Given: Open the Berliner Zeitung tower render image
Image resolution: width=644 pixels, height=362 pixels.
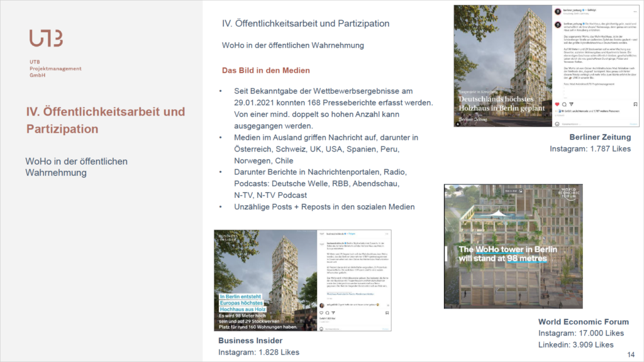Looking at the screenshot, I should (502, 66).
